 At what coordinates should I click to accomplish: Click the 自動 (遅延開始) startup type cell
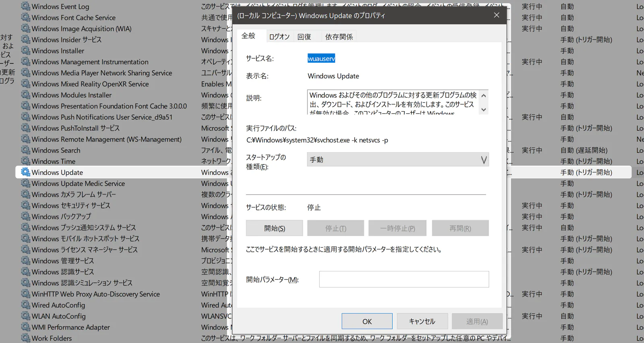(x=584, y=150)
